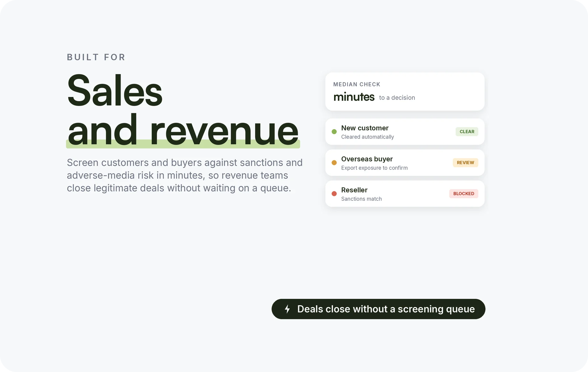Click the "Export exposure to confirm" subtitle
Viewport: 588px width, 372px height.
[x=374, y=168]
